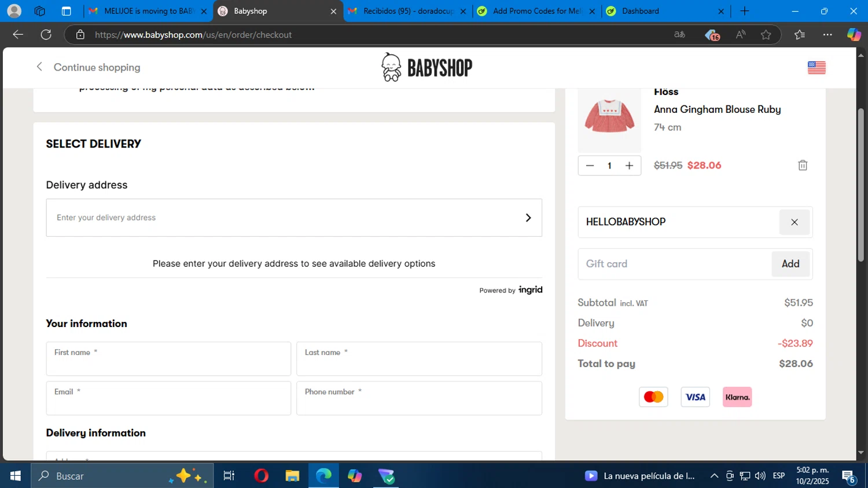Image resolution: width=868 pixels, height=488 pixels.
Task: Open tab actions menu icon
Action: click(66, 11)
